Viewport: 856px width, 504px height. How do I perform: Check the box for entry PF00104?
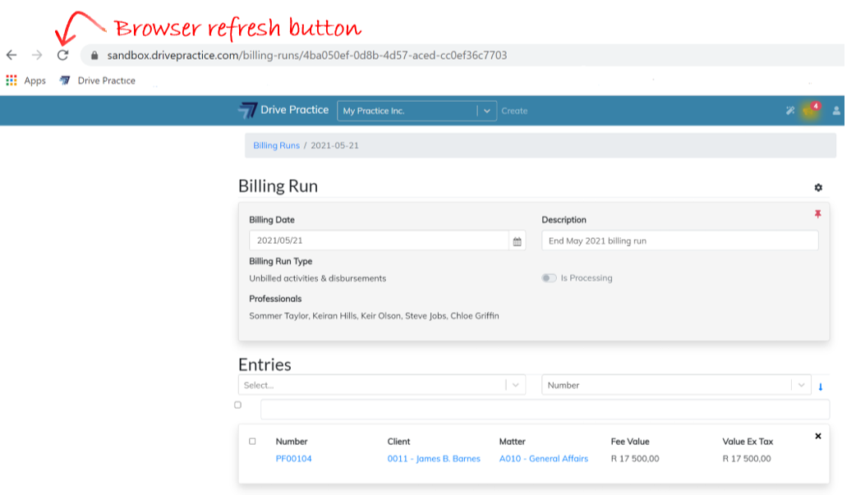point(252,442)
